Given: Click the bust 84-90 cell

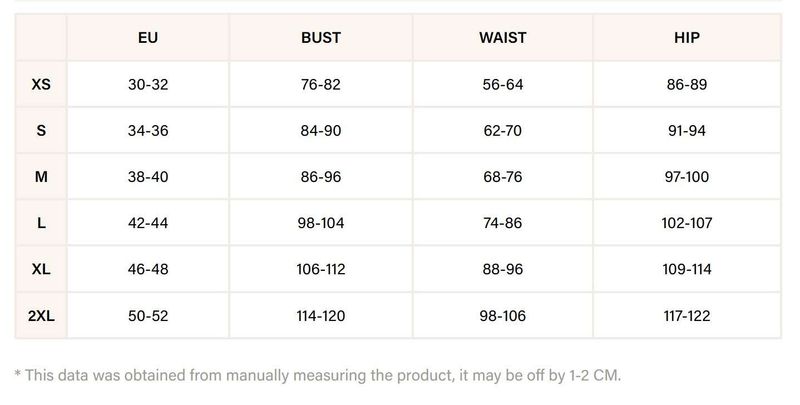Looking at the screenshot, I should click(x=321, y=130).
